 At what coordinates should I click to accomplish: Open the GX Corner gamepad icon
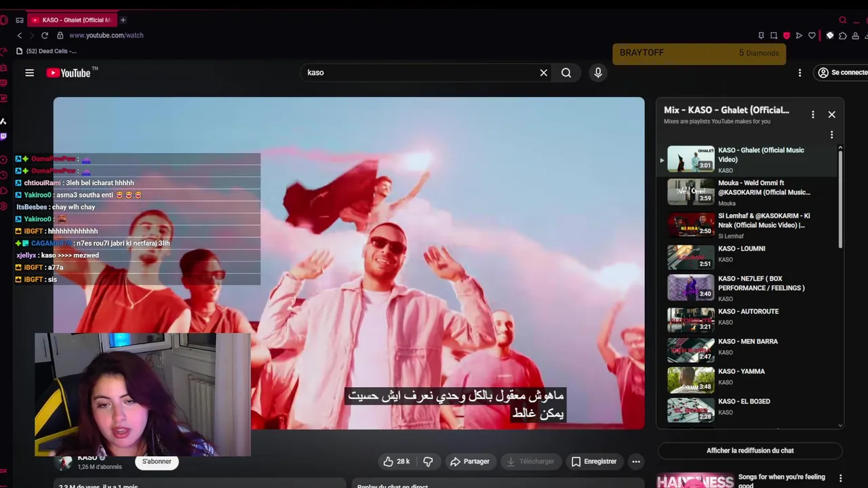tap(20, 20)
